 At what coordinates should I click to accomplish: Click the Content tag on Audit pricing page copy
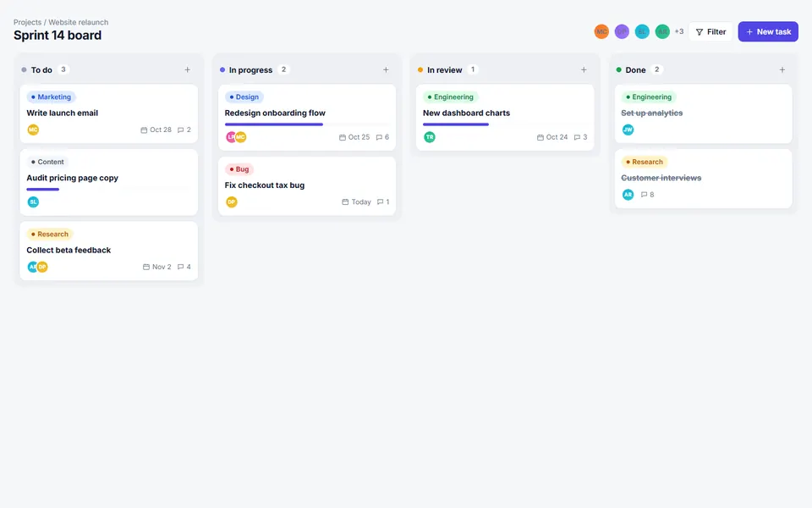click(47, 162)
